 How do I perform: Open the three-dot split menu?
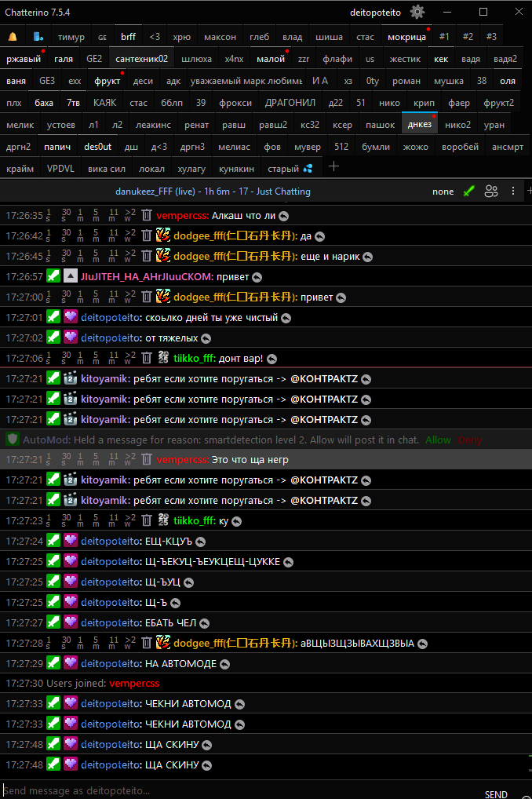click(513, 192)
